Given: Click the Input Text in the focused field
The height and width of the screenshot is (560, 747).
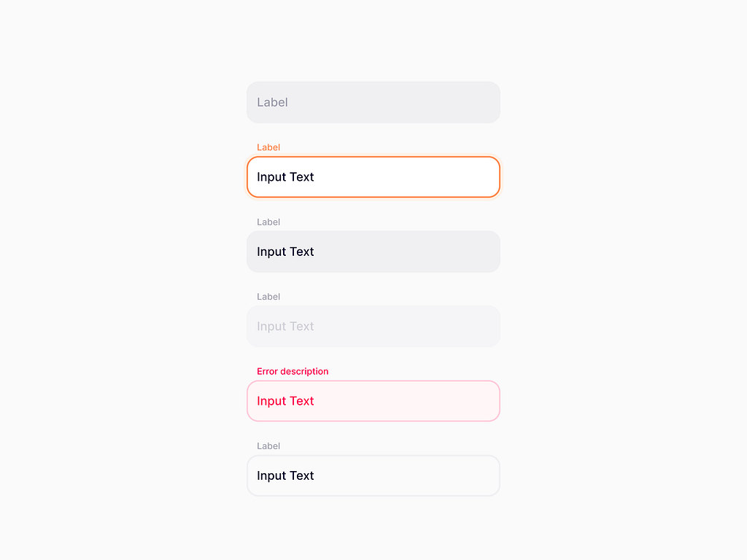Looking at the screenshot, I should (285, 176).
